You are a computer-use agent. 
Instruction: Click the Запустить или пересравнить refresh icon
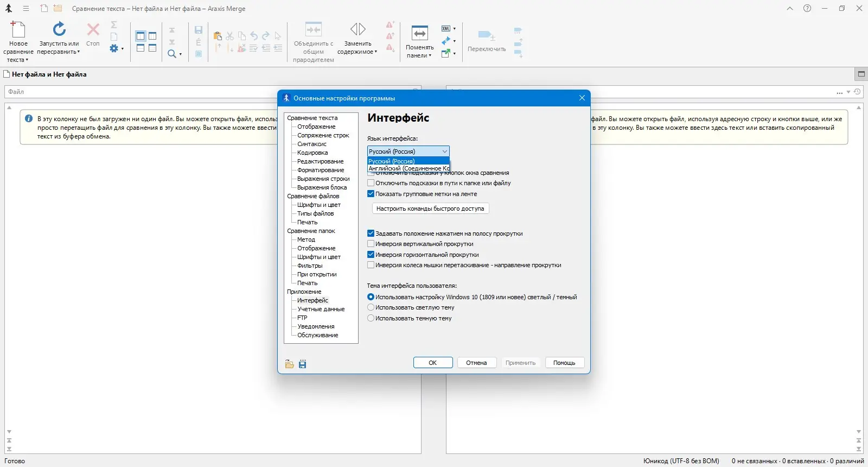click(59, 29)
